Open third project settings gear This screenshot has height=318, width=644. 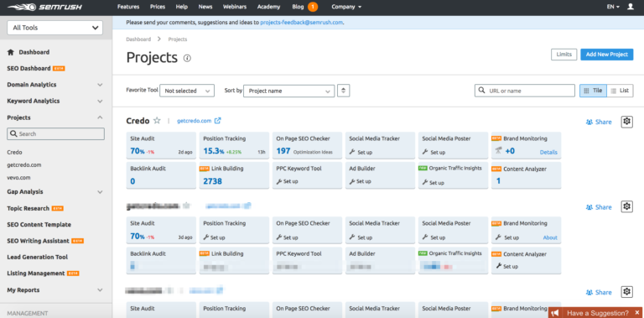[x=626, y=292]
